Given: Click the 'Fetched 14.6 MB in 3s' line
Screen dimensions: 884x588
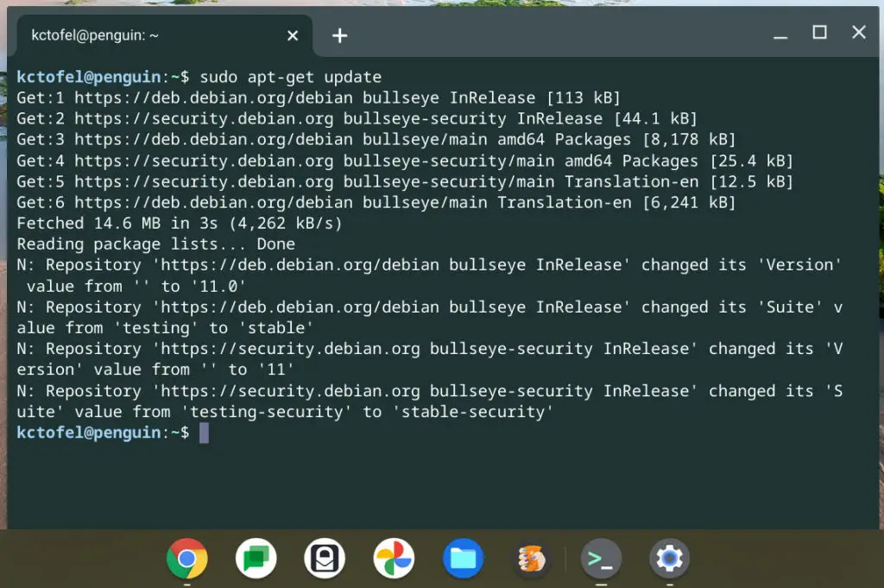Looking at the screenshot, I should [180, 224].
